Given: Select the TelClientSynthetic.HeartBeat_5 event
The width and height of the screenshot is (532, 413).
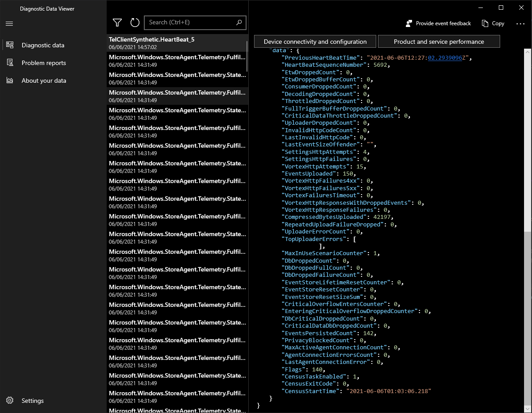Looking at the screenshot, I should click(177, 43).
